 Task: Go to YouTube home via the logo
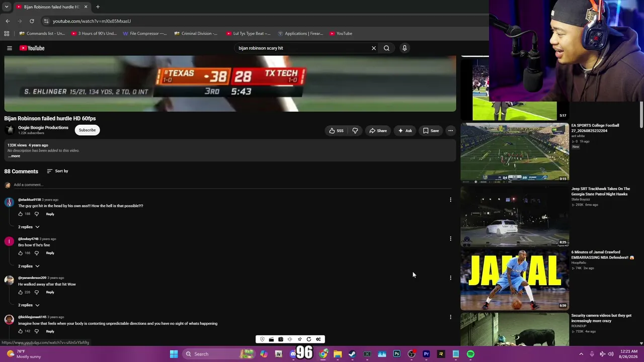pos(32,48)
